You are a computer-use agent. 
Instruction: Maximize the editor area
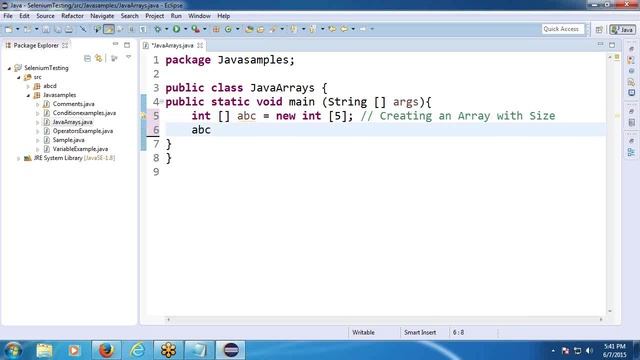pyautogui.click(x=612, y=45)
